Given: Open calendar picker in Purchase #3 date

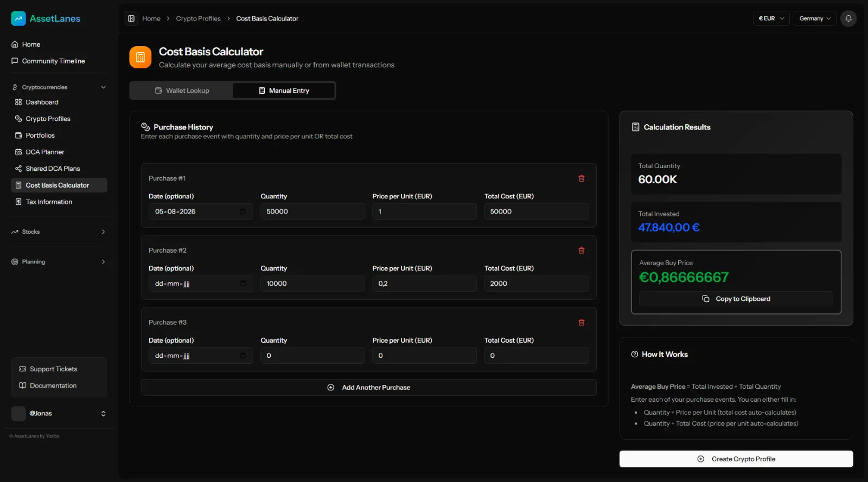Looking at the screenshot, I should (x=243, y=356).
